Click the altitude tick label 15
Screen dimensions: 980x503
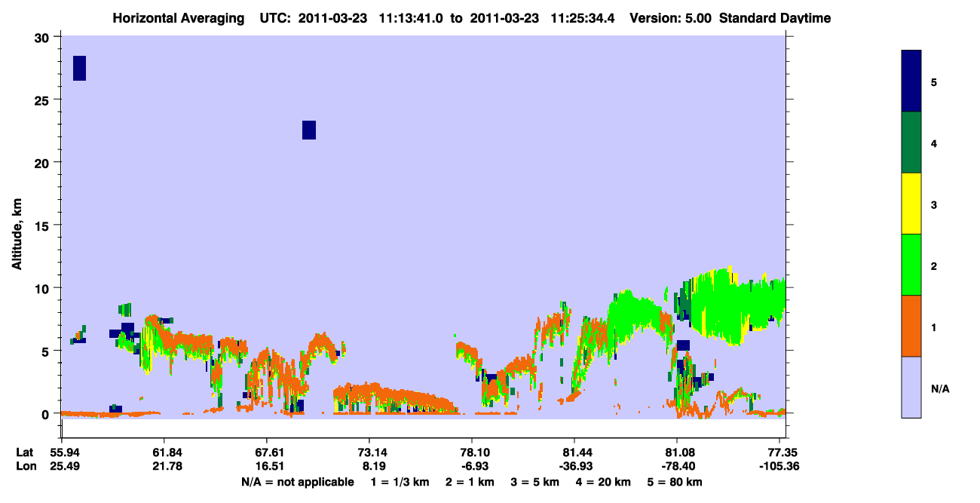coord(44,225)
